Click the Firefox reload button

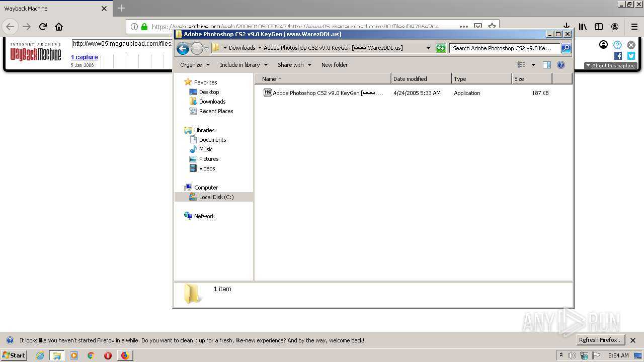click(x=43, y=27)
